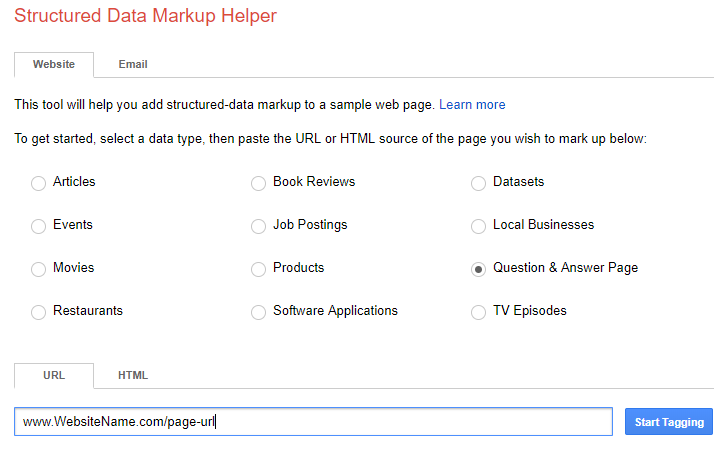Image resolution: width=728 pixels, height=450 pixels.
Task: Select Job Postings as data type
Action: [x=259, y=226]
